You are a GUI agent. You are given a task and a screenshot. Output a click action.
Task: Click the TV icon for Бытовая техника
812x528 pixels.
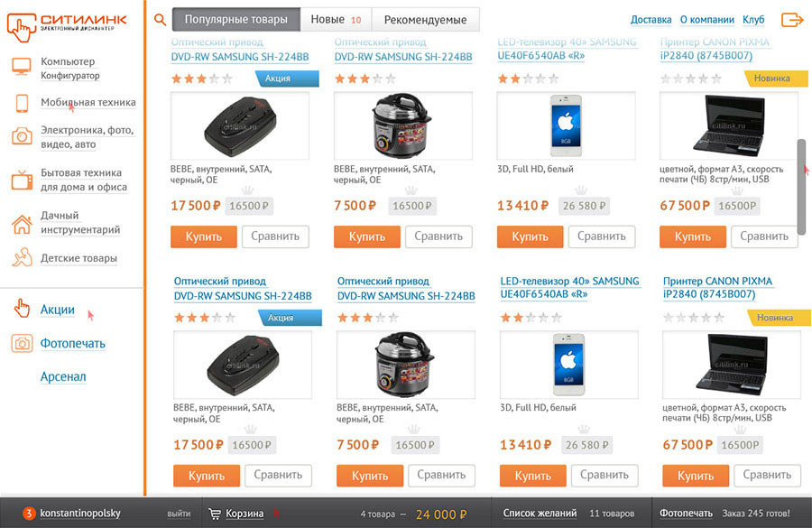22,180
